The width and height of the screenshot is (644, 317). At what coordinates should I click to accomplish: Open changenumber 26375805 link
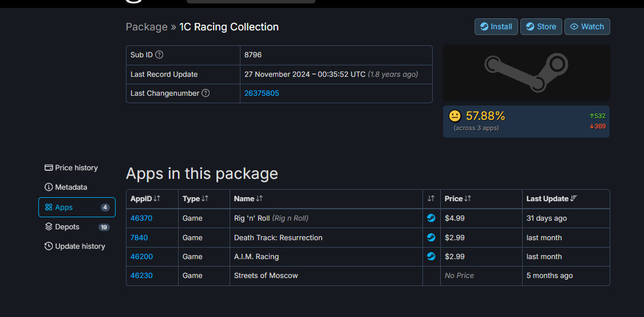point(262,93)
